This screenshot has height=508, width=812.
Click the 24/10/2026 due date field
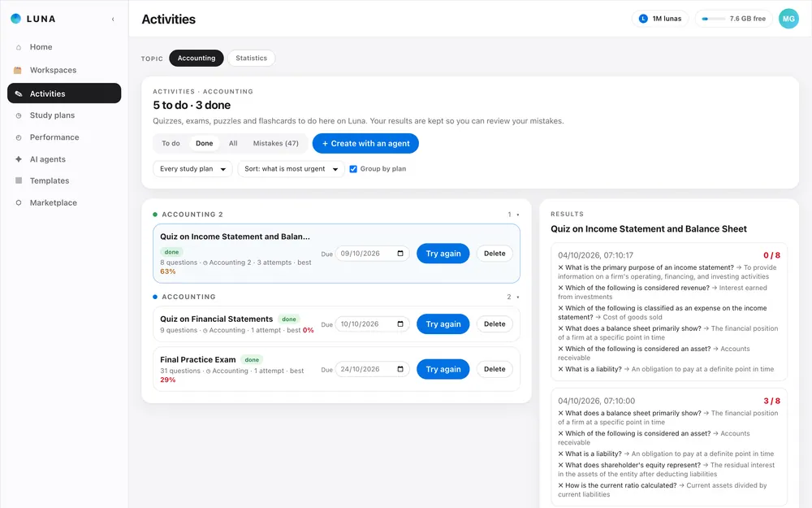373,369
